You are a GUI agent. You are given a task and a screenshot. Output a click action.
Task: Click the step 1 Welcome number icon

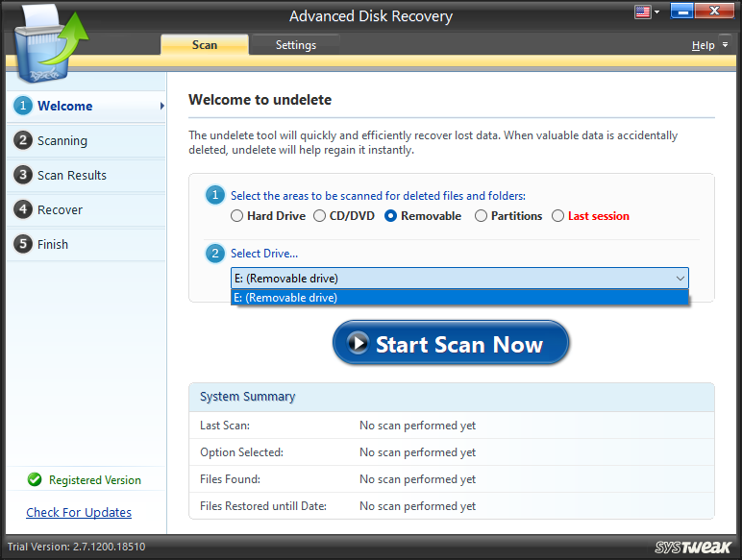click(x=23, y=106)
